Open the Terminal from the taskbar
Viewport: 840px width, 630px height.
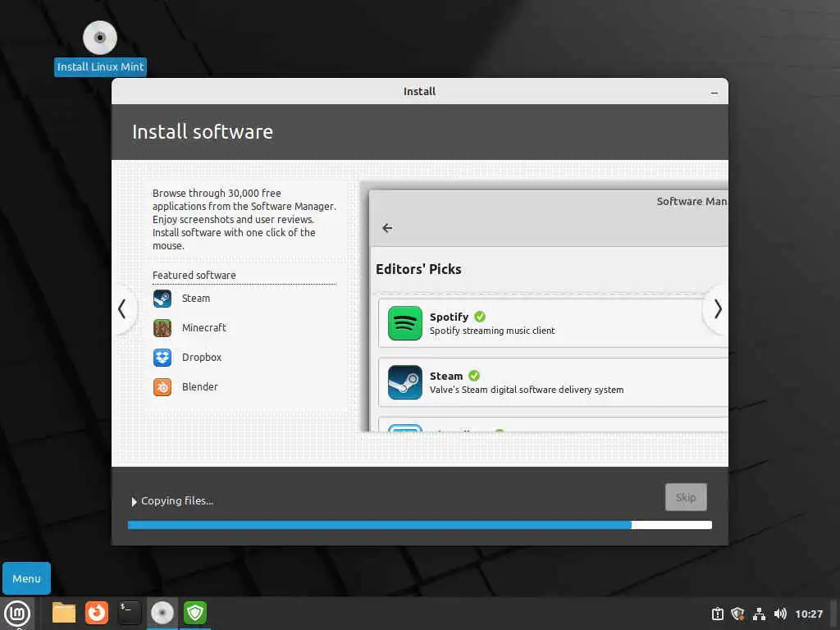[129, 613]
